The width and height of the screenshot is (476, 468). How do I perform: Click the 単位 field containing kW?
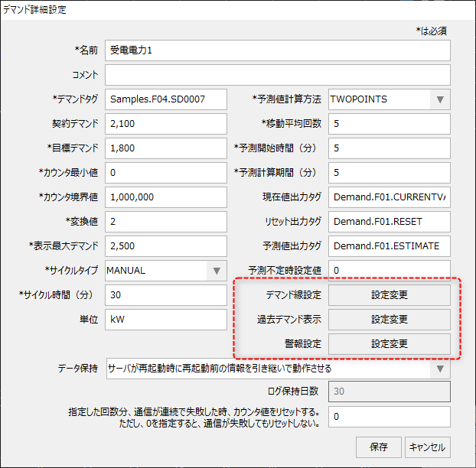click(166, 319)
